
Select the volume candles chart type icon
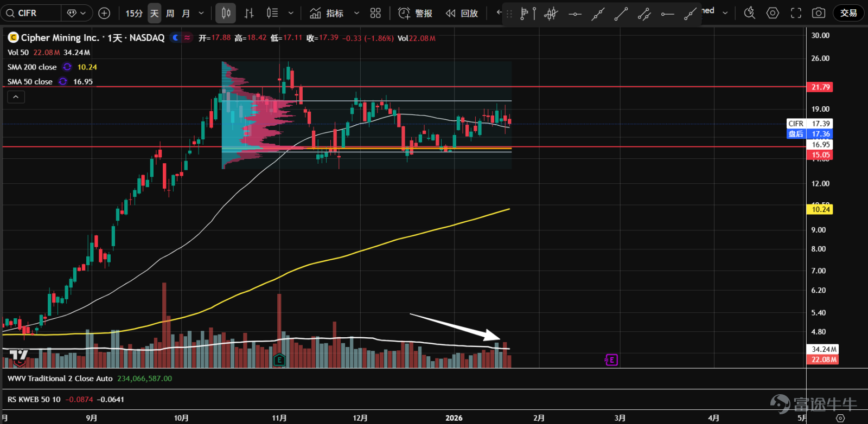click(x=272, y=13)
